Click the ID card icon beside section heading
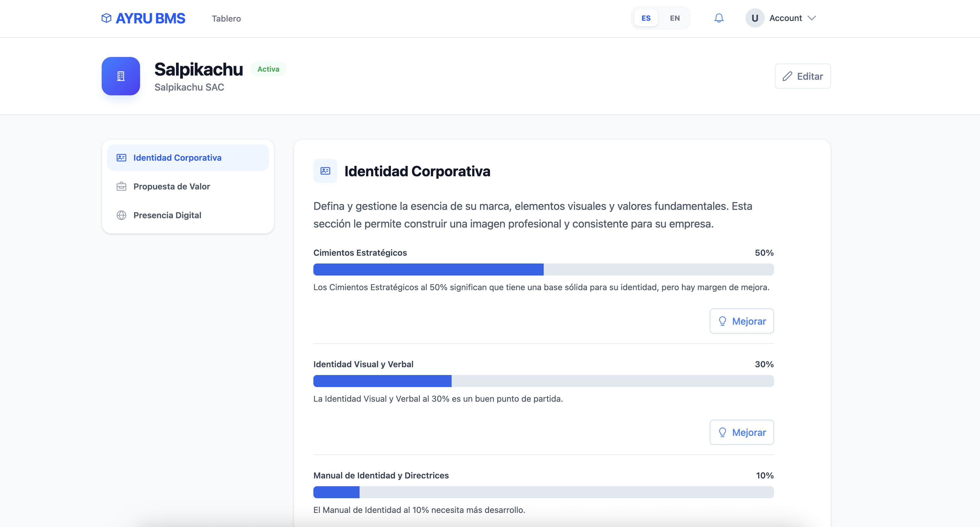 [325, 171]
